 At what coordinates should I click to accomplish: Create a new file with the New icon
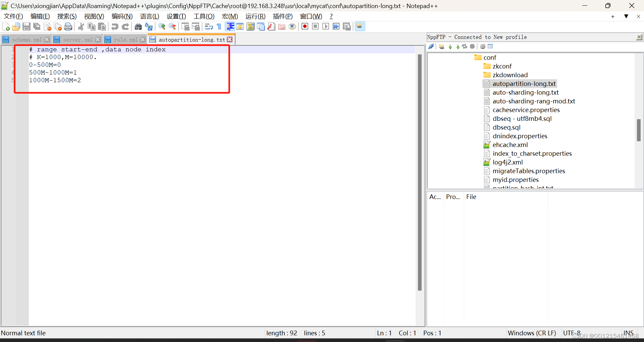[x=6, y=27]
